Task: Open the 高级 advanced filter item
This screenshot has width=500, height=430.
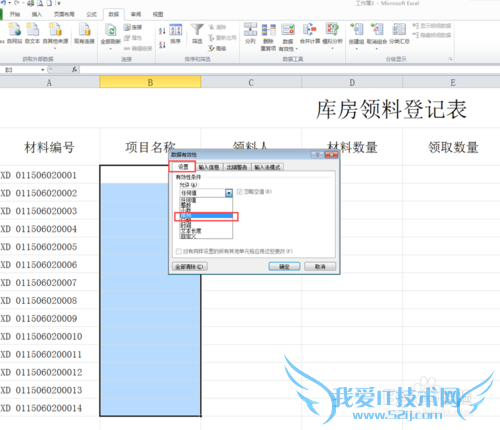Action: tap(217, 48)
